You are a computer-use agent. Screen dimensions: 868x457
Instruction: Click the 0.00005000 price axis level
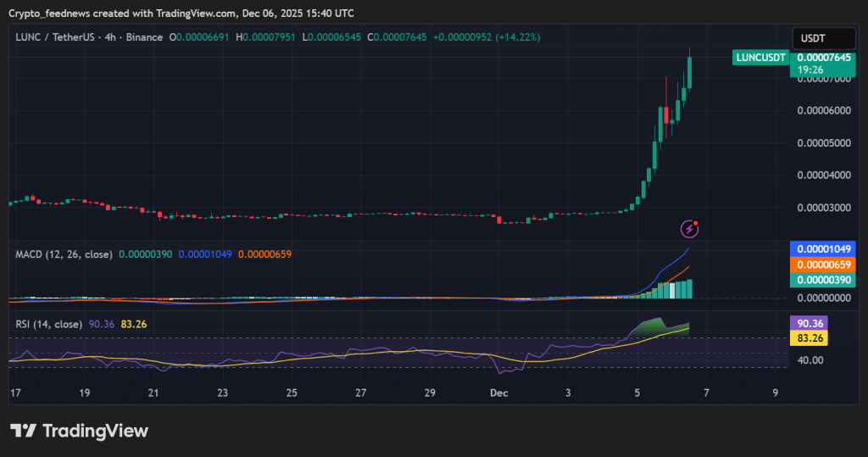pyautogui.click(x=826, y=142)
